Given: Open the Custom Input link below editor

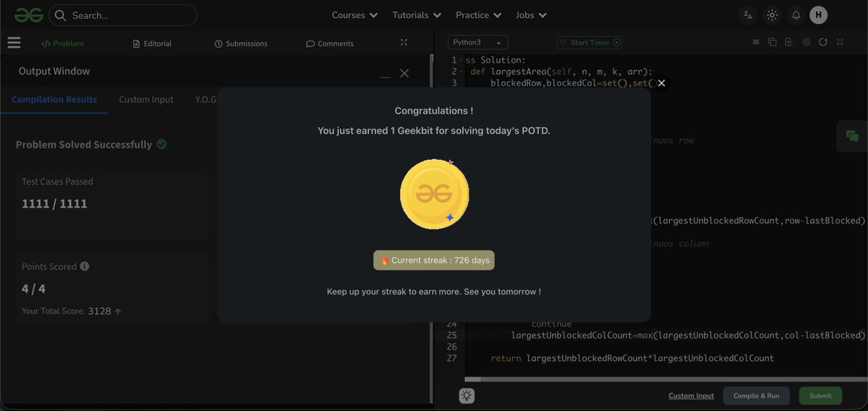Looking at the screenshot, I should [691, 396].
